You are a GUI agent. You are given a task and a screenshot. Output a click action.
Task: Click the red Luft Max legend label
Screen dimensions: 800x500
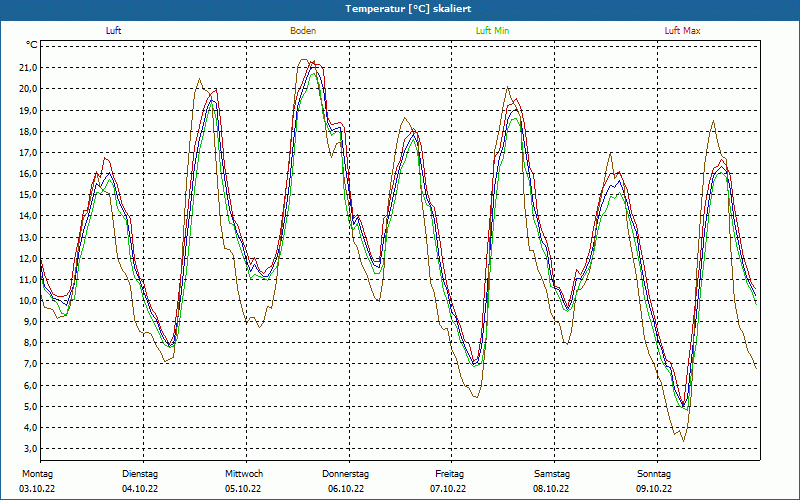tap(682, 31)
